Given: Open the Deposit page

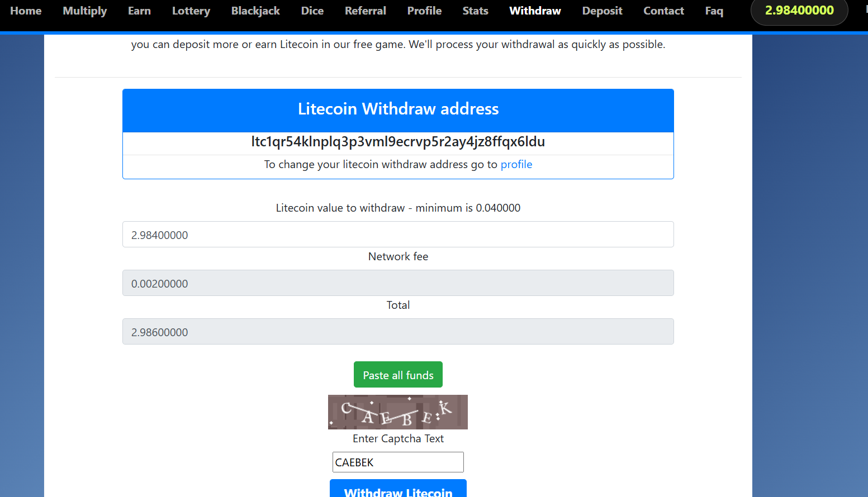Looking at the screenshot, I should coord(602,11).
